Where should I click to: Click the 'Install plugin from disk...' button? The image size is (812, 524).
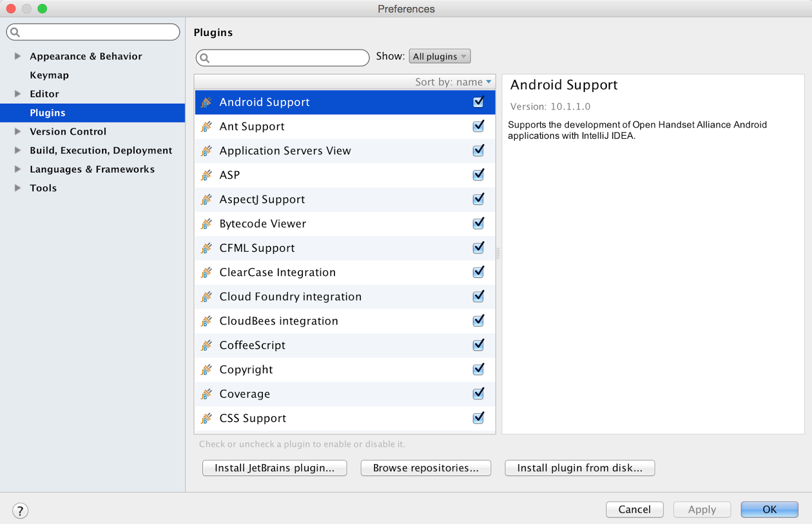579,468
